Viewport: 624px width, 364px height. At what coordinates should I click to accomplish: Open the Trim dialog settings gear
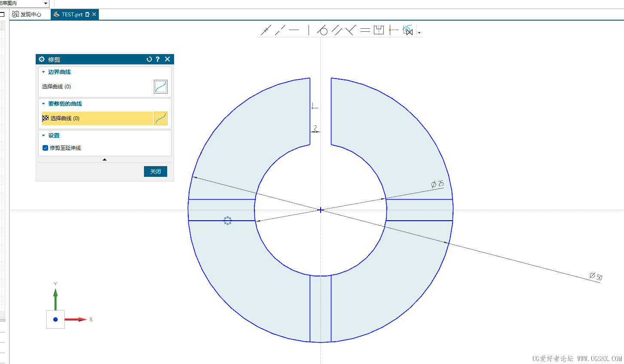42,59
